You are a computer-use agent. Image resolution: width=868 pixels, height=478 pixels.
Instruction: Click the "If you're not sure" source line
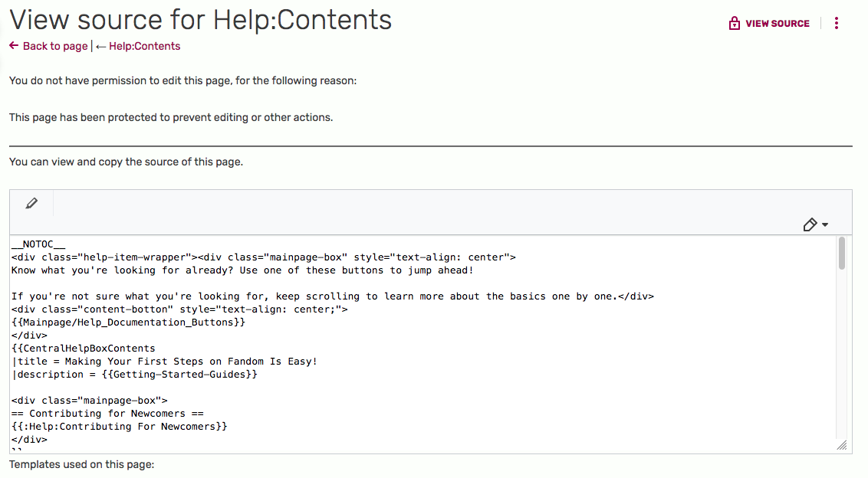pos(332,296)
